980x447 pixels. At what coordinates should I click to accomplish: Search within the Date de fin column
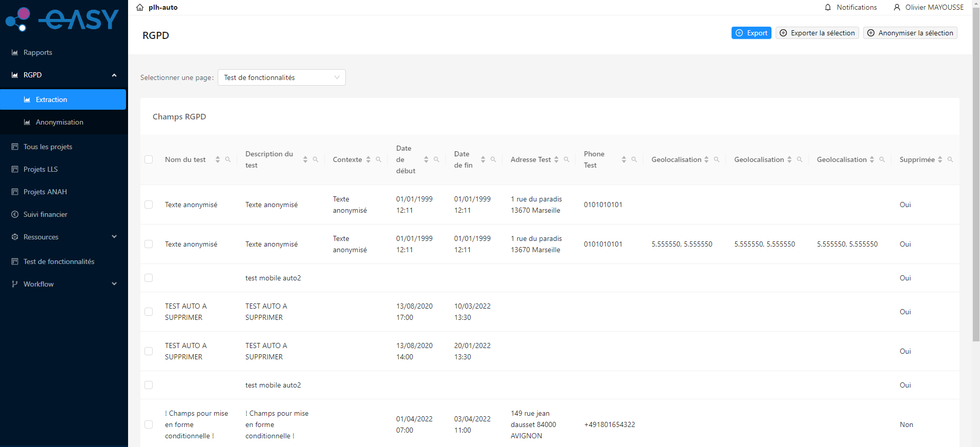point(493,160)
